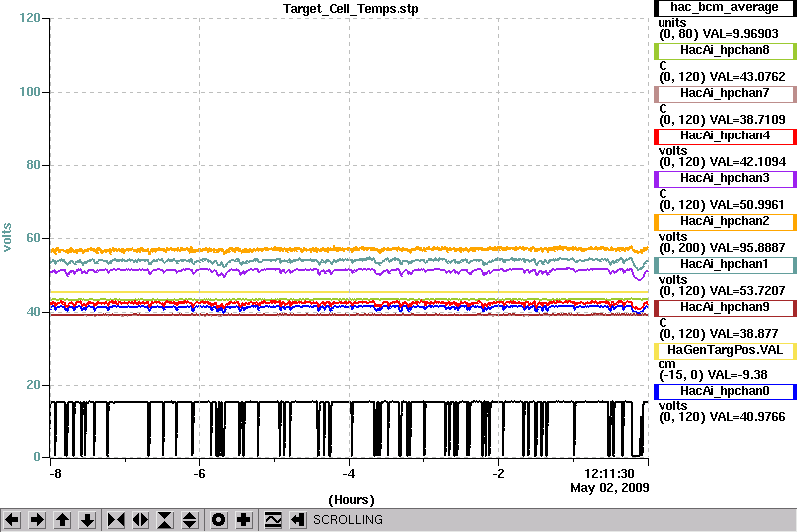The height and width of the screenshot is (532, 797).
Task: Select the pink HacAi_hpchan7 legend entry
Action: click(x=725, y=94)
